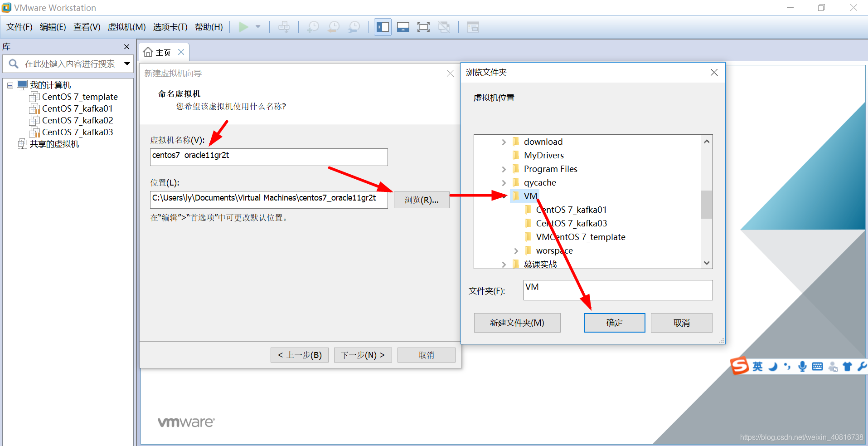The image size is (868, 446).
Task: Click the full screen mode icon
Action: pyautogui.click(x=423, y=27)
